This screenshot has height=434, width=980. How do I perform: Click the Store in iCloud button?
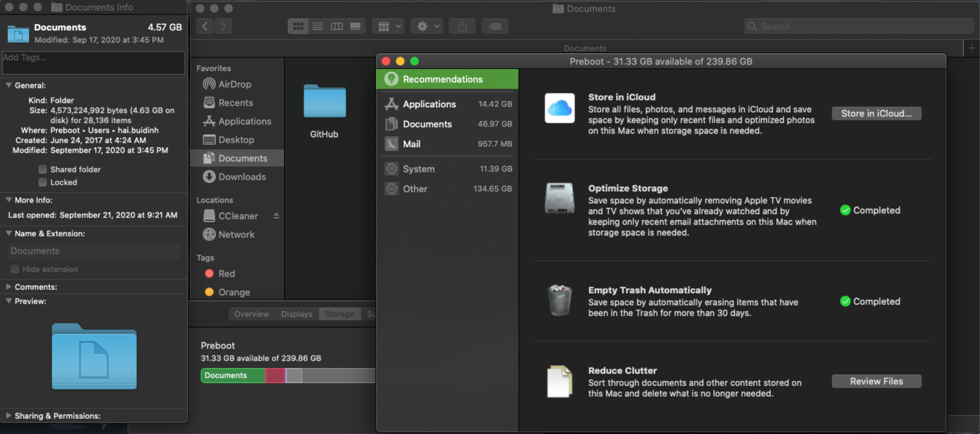click(876, 113)
